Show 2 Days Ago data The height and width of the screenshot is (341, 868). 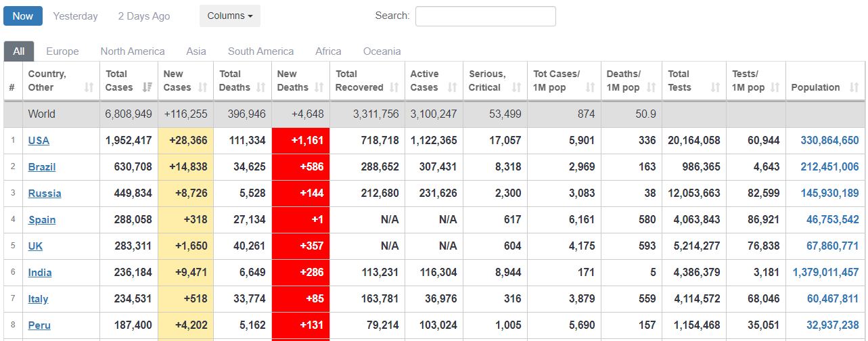point(144,16)
